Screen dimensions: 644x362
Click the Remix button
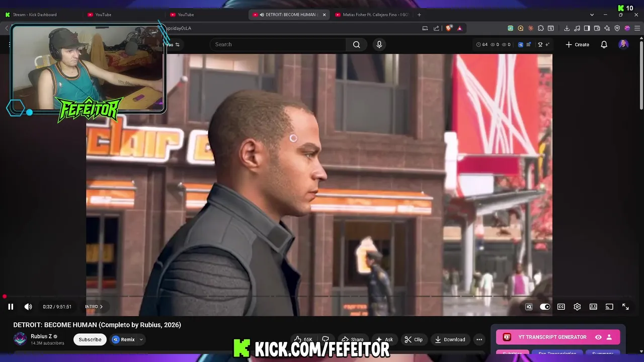[x=124, y=339]
